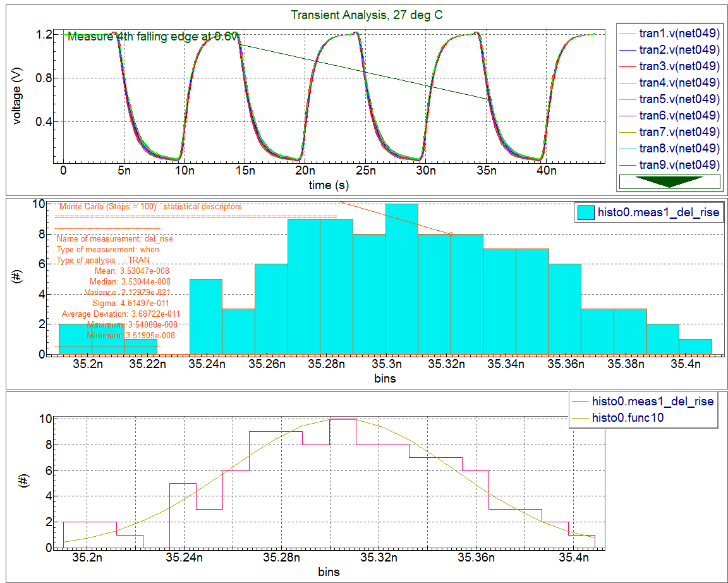Click the tallest cyan histogram bar of count 10
Image resolution: width=728 pixels, height=583 pixels.
402,279
